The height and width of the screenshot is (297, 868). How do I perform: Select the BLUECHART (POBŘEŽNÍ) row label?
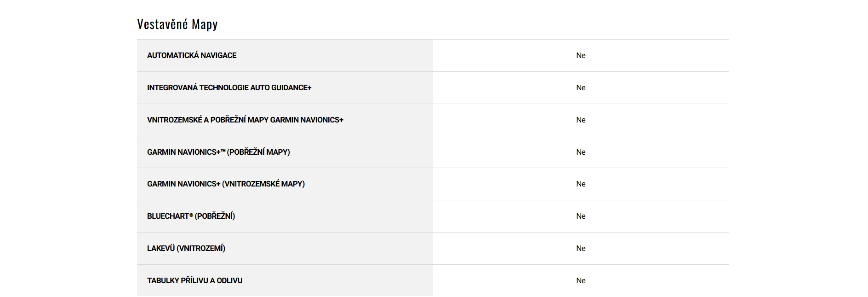pos(191,216)
